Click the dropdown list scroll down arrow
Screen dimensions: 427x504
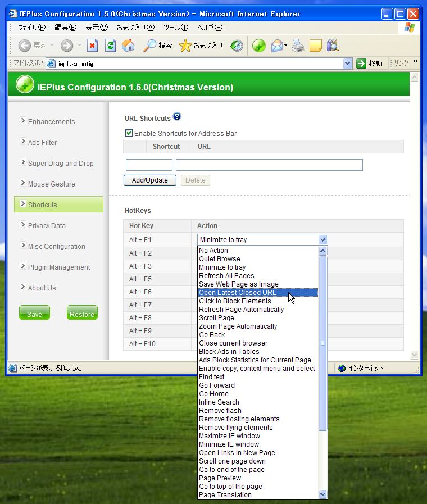click(x=322, y=494)
